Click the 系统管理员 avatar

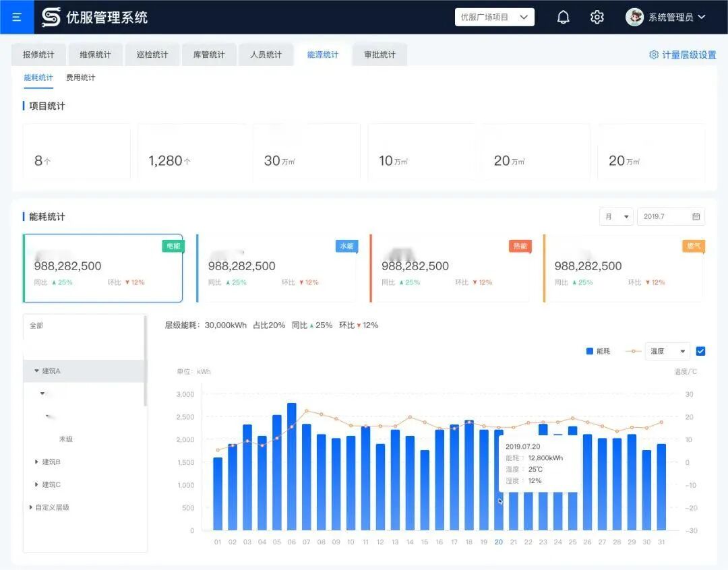pos(634,17)
